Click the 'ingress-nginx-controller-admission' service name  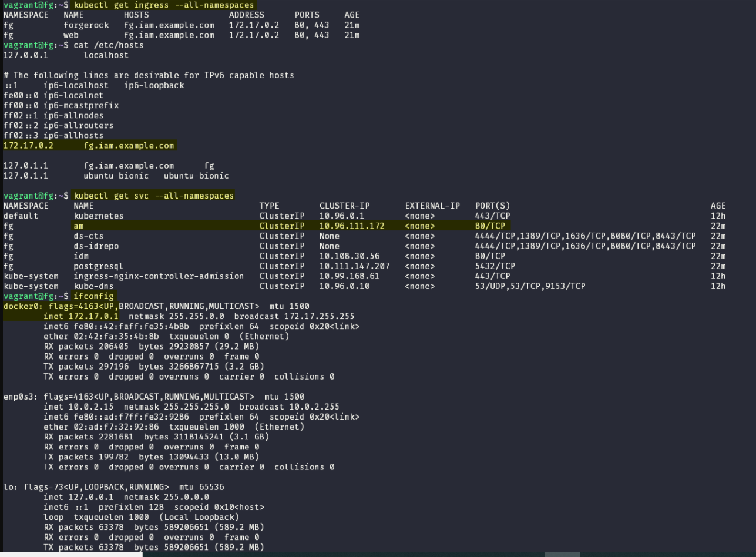pos(159,276)
